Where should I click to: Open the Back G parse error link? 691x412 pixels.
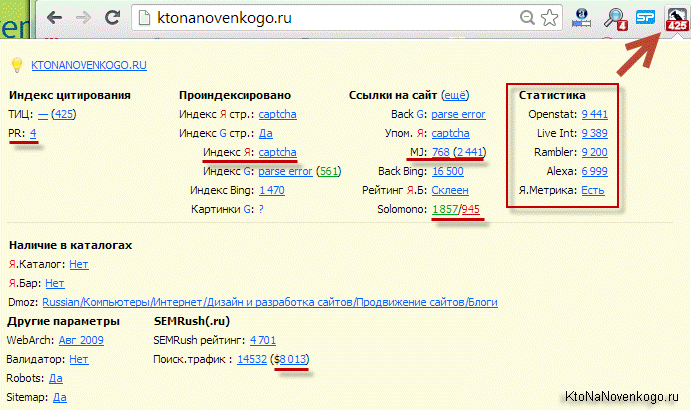(458, 115)
